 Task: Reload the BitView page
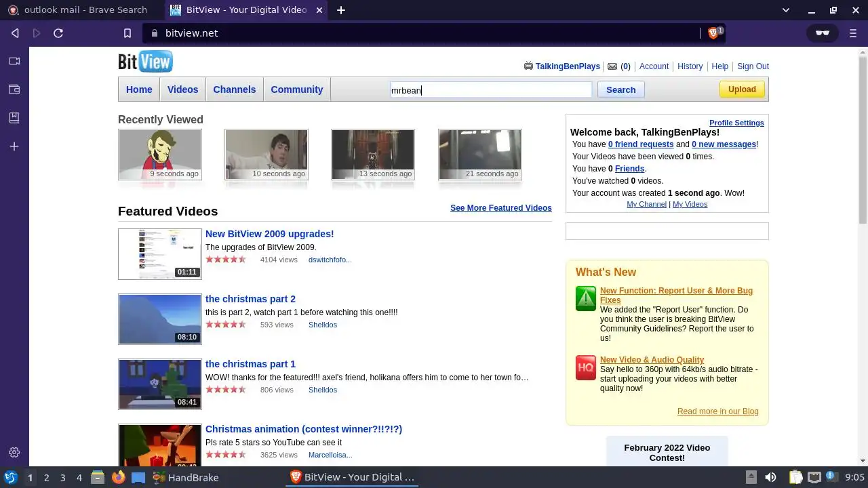58,33
